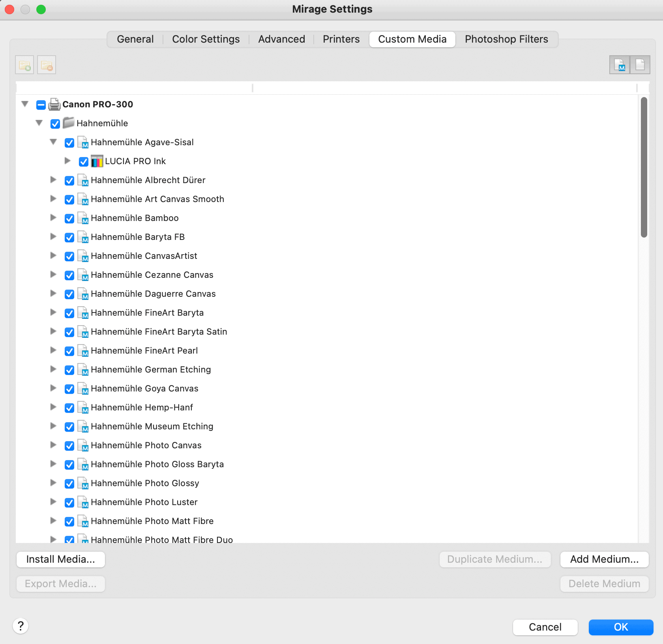Expand the LUCIA PRO Ink node
Screen dimensions: 663x644
click(x=67, y=161)
